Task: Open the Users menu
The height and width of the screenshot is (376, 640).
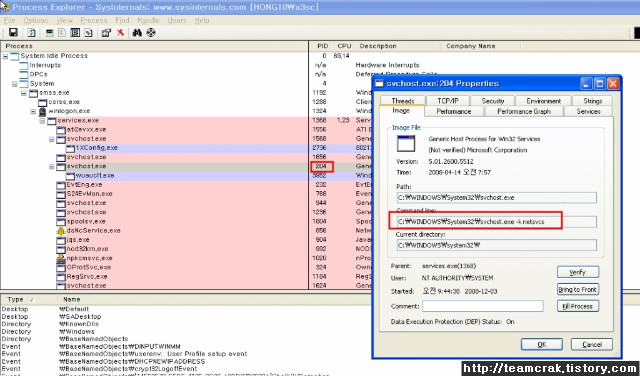Action: coord(177,20)
